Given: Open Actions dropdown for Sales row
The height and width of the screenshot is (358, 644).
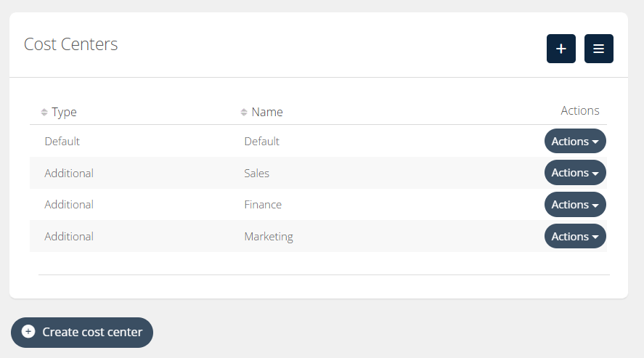Looking at the screenshot, I should [574, 173].
